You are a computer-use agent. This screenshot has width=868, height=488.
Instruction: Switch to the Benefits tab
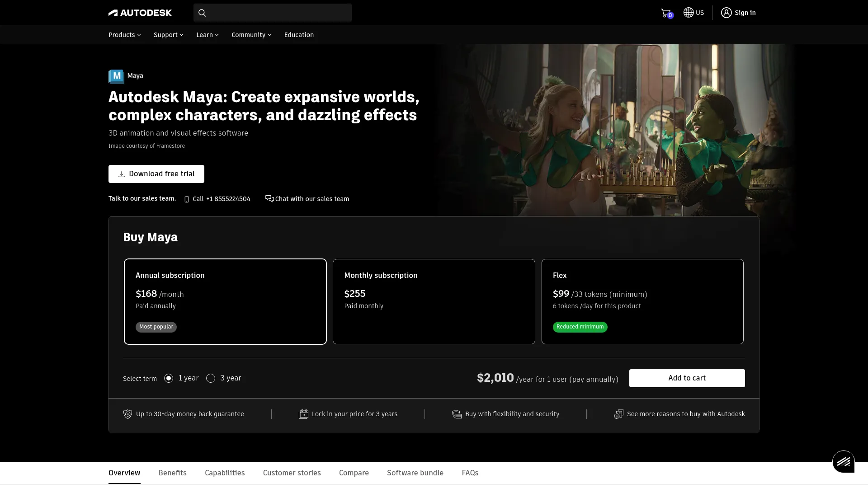173,473
